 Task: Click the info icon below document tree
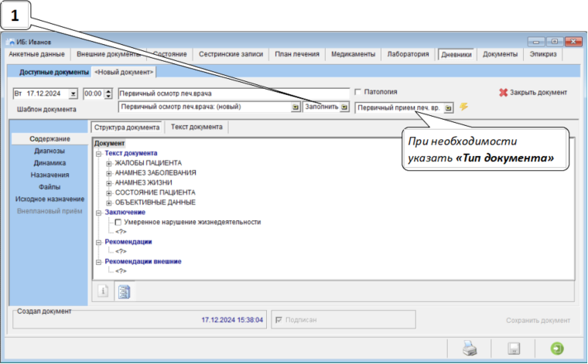[x=102, y=291]
